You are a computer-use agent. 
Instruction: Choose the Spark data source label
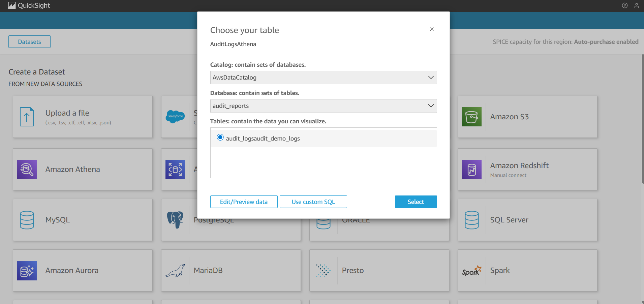pos(500,270)
